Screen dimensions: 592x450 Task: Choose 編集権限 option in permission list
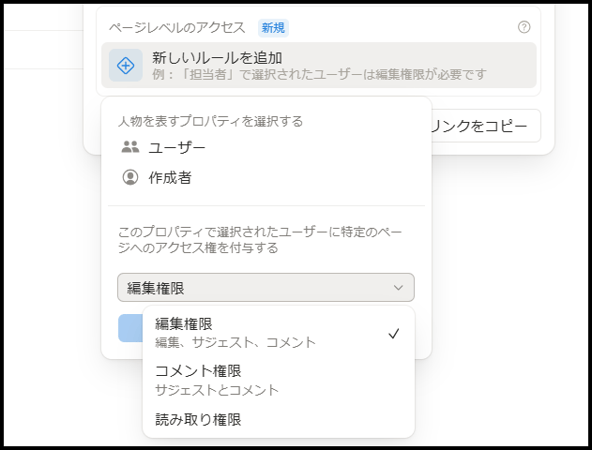(x=279, y=333)
